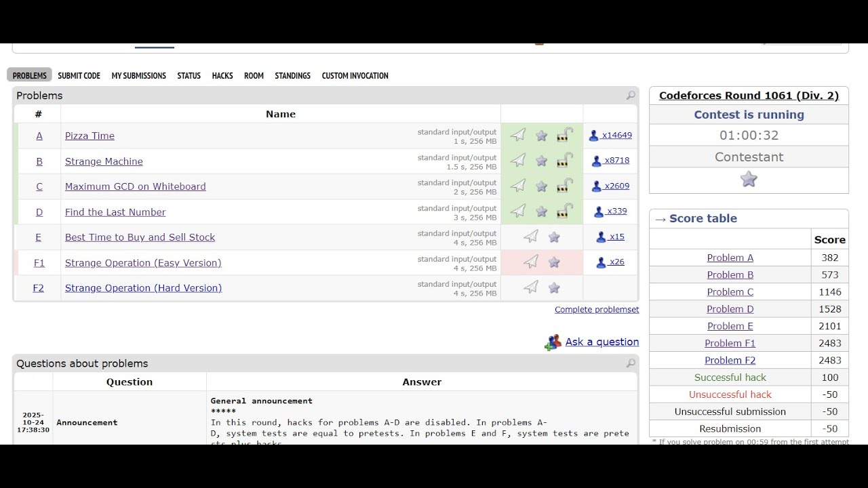
Task: Switch to the Status tab
Action: tap(189, 75)
